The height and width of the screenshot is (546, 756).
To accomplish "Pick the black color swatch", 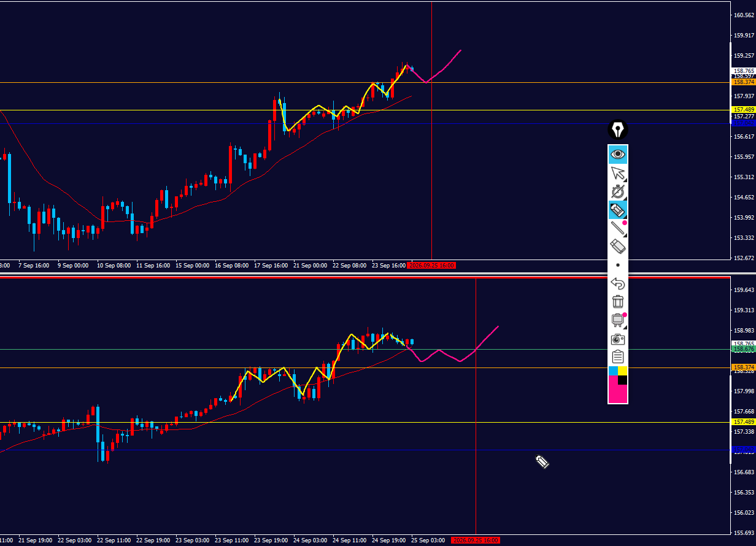I will pos(623,380).
